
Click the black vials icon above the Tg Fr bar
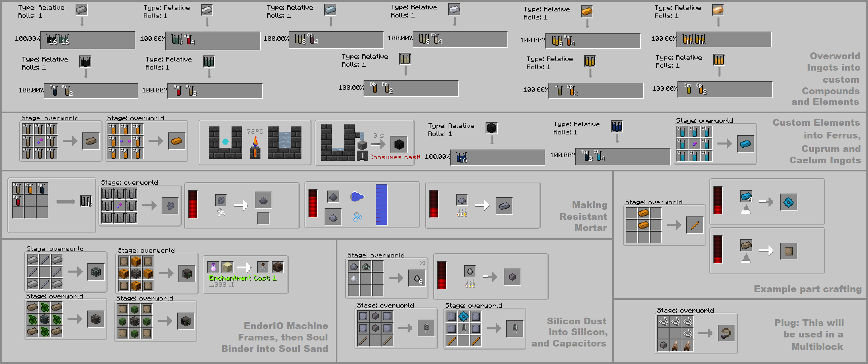85,62
